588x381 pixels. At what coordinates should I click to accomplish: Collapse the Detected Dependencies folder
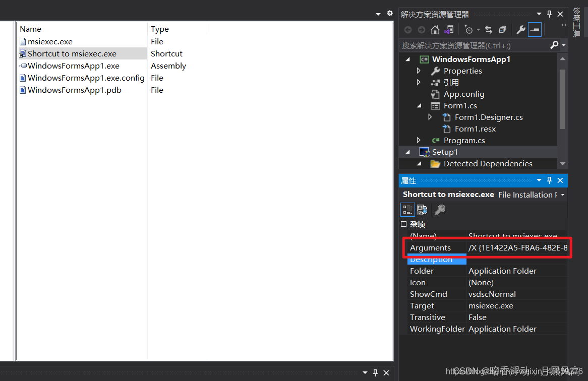pos(419,164)
